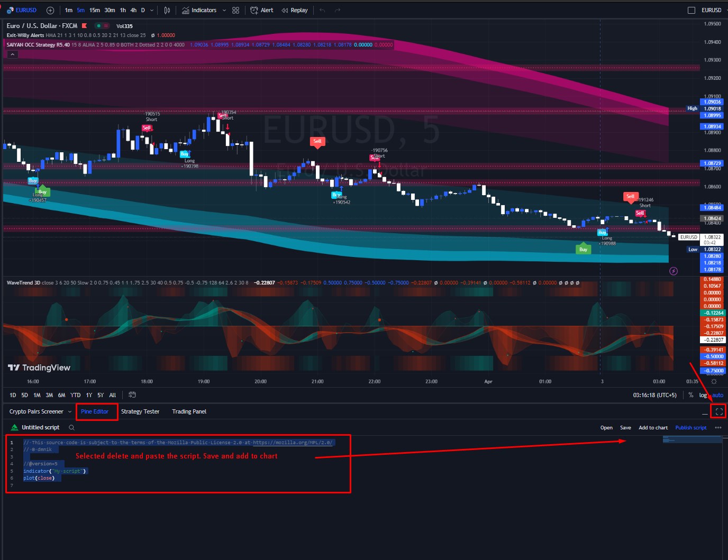Set date range to 6M
Screen dimensions: 728x560
[62, 395]
